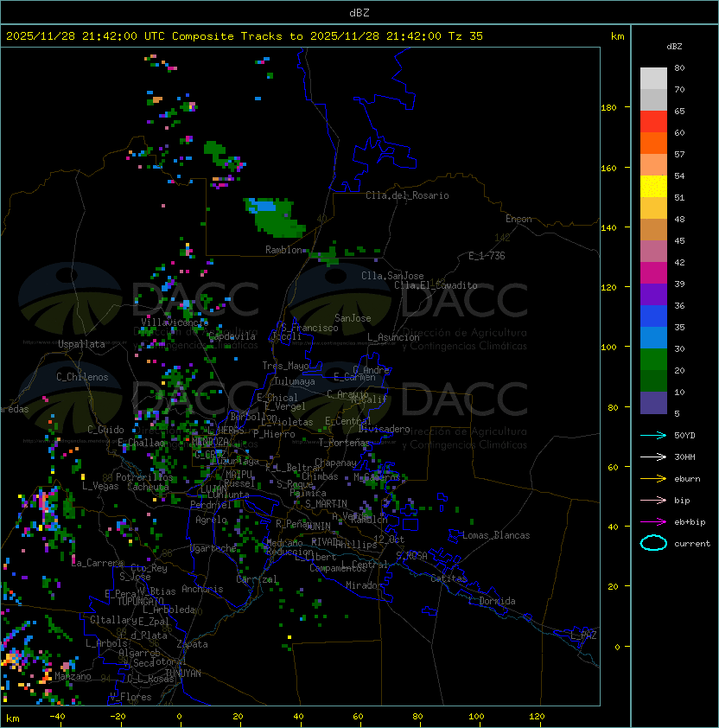The width and height of the screenshot is (719, 728).
Task: Click the 'Clla.del_Rosario' place label
Action: click(407, 195)
